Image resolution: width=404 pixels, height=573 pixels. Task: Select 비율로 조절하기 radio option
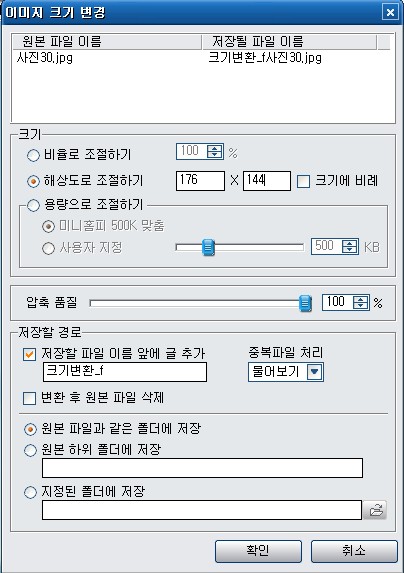[x=33, y=155]
